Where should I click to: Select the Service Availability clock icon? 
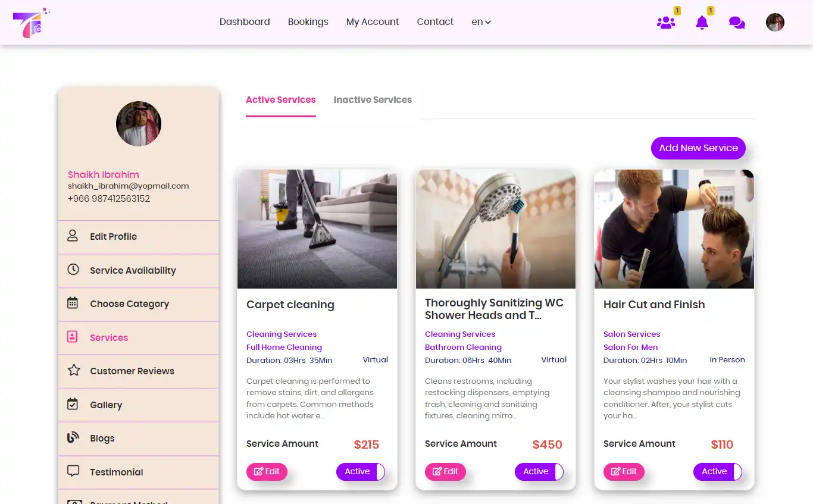73,270
